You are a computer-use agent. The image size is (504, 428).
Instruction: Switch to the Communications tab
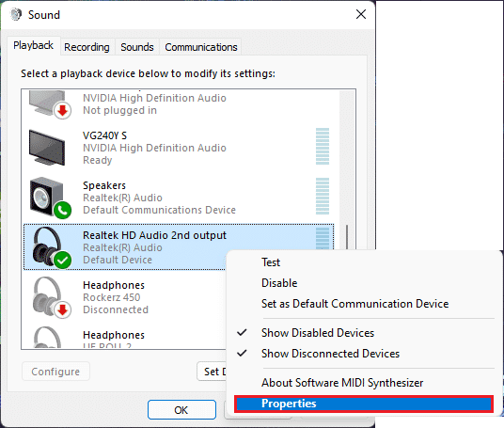(201, 47)
